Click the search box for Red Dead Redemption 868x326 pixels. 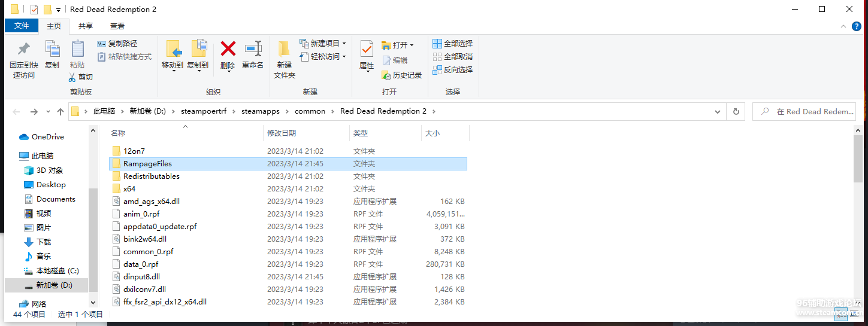(809, 111)
